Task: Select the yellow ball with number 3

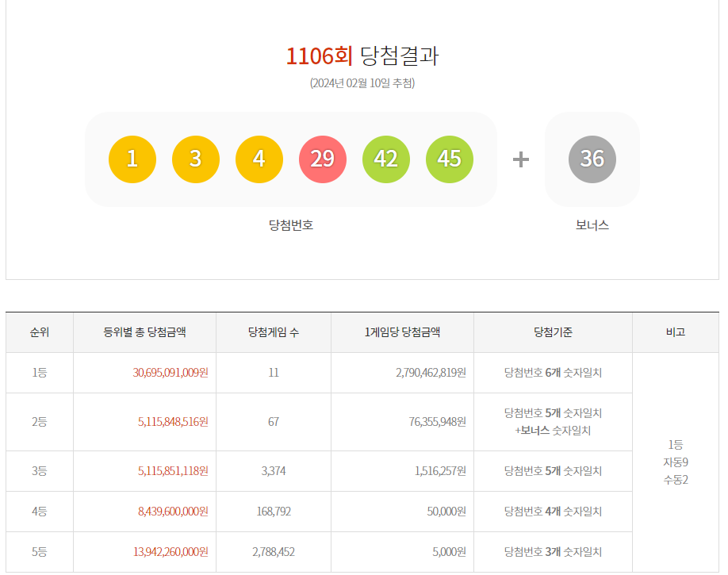Action: 196,159
